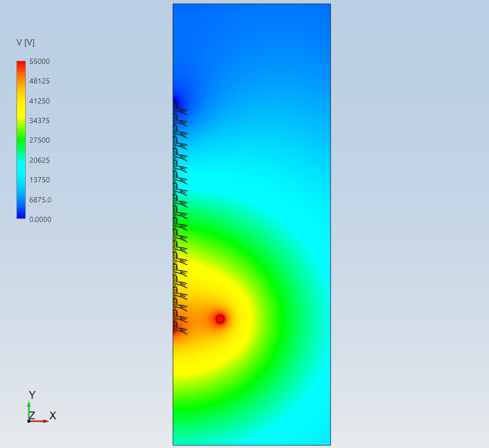Click the legend value 6875.0
This screenshot has height=448, width=489.
(40, 200)
